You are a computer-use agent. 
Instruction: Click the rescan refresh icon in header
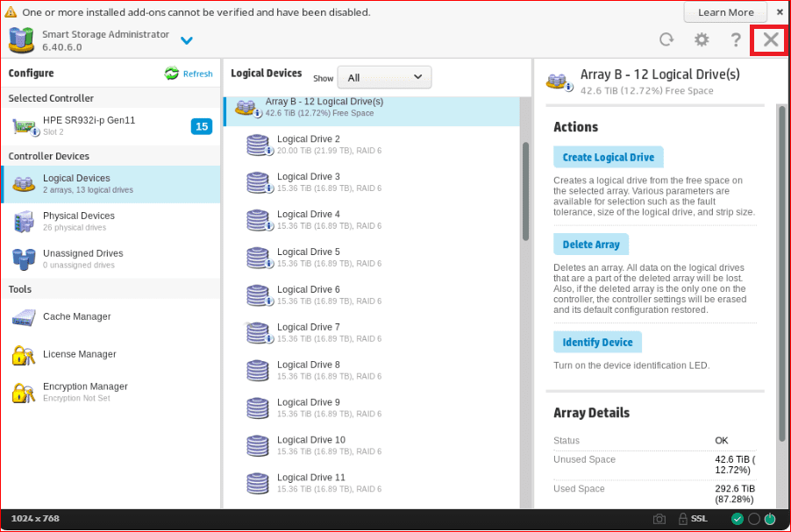pyautogui.click(x=666, y=39)
